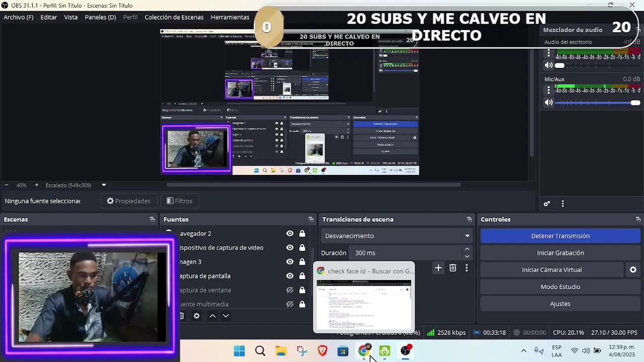Click the preview horizontal scrollbar
644x362 pixels.
coord(313,185)
